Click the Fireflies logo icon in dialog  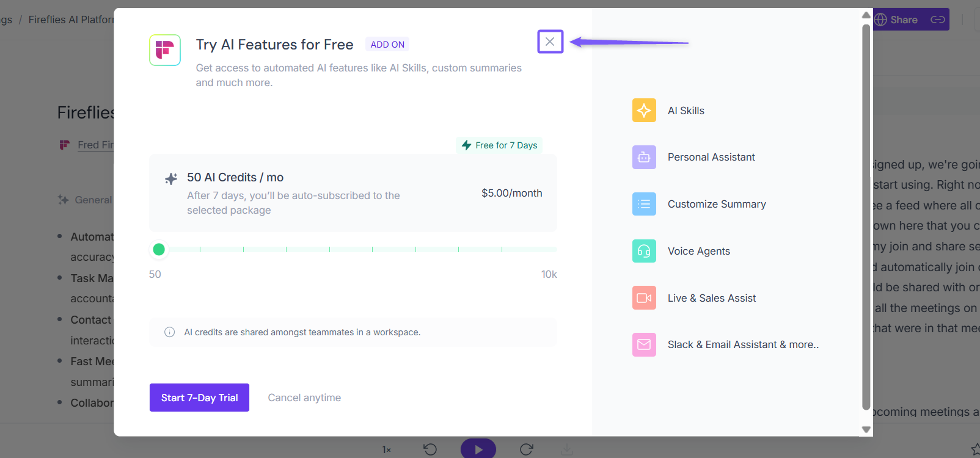(165, 49)
